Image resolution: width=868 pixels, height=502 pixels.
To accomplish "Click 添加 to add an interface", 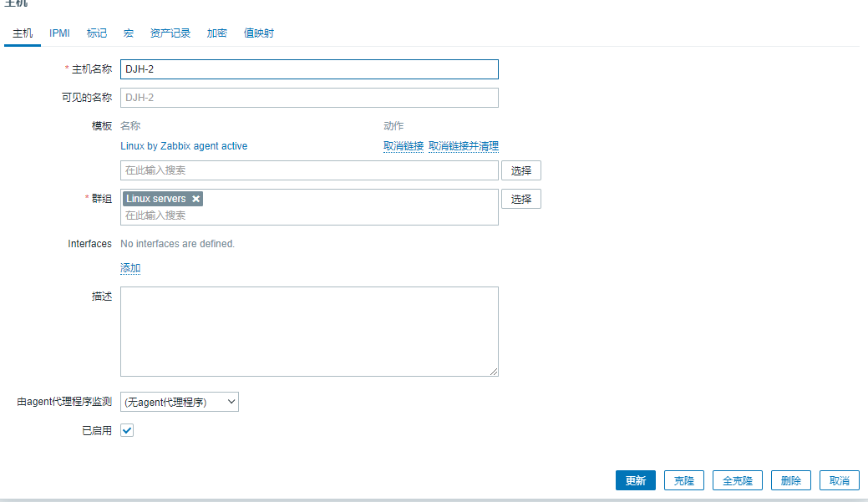I will point(130,268).
